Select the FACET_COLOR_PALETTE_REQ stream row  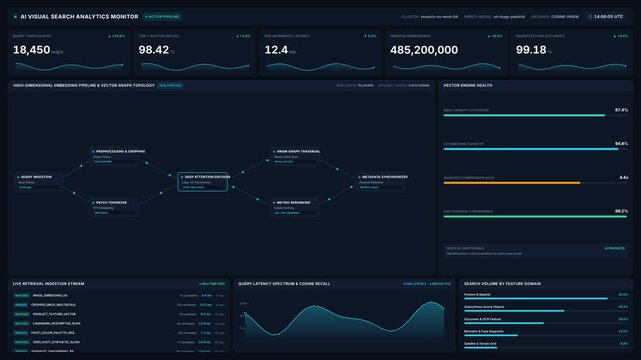119,333
